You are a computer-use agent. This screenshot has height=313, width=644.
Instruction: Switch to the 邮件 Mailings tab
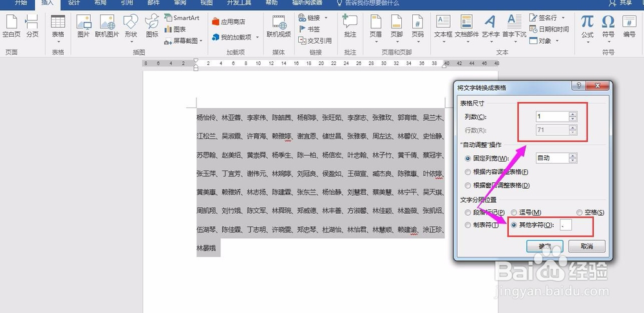[x=153, y=3]
